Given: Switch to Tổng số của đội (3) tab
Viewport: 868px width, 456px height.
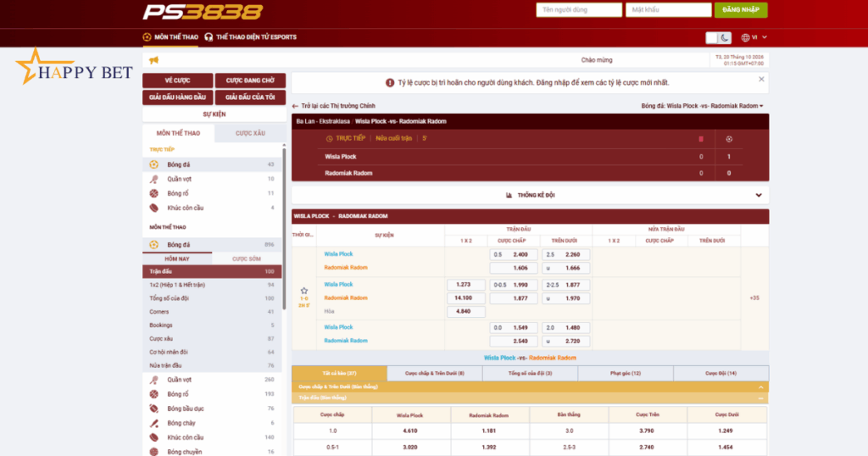Looking at the screenshot, I should coord(530,373).
